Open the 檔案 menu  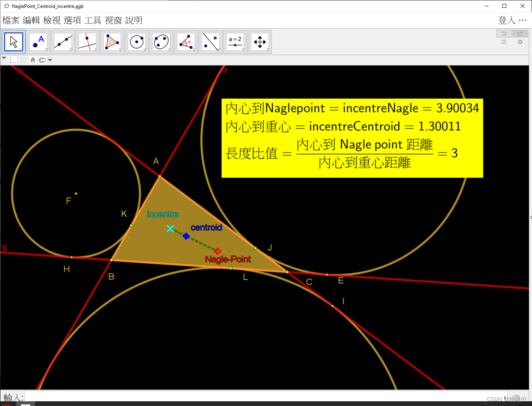coord(11,20)
